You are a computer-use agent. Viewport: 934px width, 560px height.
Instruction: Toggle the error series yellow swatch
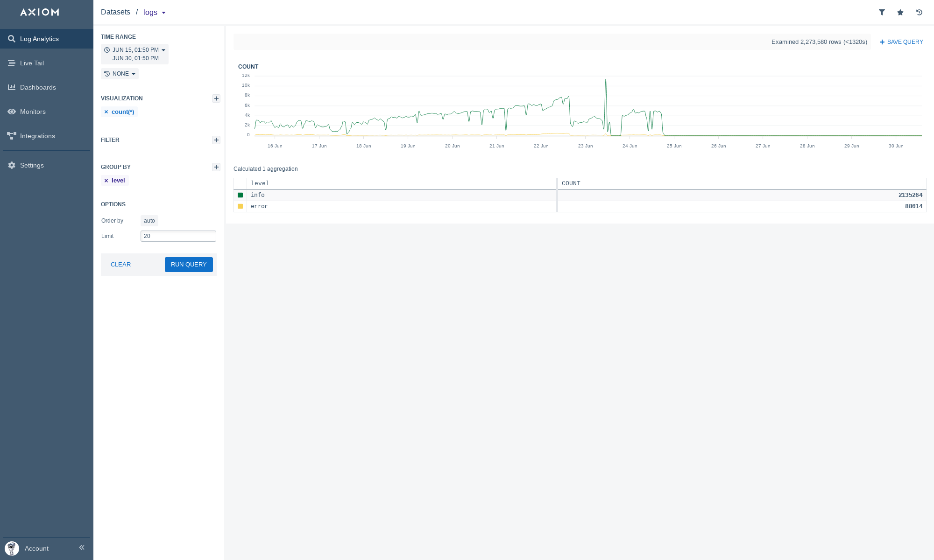tap(241, 206)
